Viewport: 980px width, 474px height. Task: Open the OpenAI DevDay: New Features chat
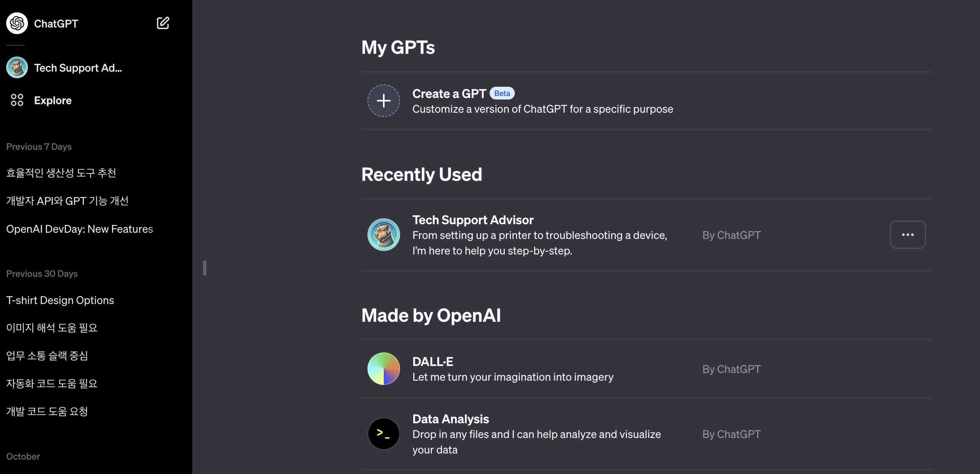pyautogui.click(x=79, y=229)
